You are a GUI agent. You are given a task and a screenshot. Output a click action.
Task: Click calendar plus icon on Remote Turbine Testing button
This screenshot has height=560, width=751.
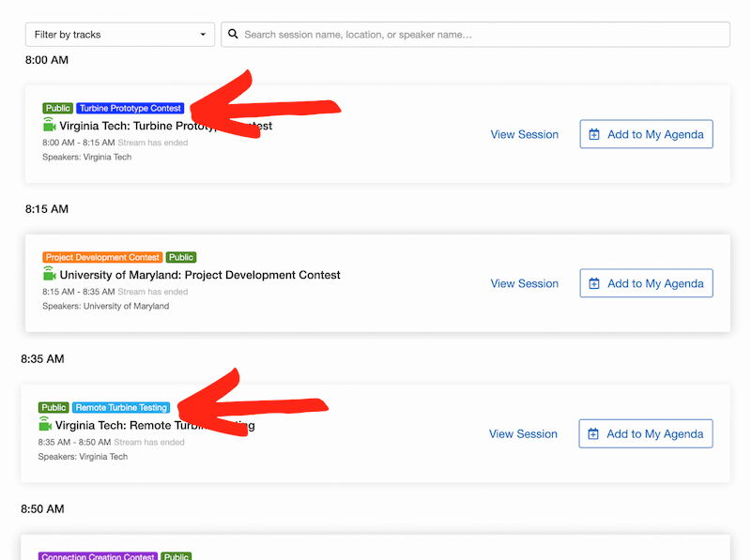tap(594, 433)
